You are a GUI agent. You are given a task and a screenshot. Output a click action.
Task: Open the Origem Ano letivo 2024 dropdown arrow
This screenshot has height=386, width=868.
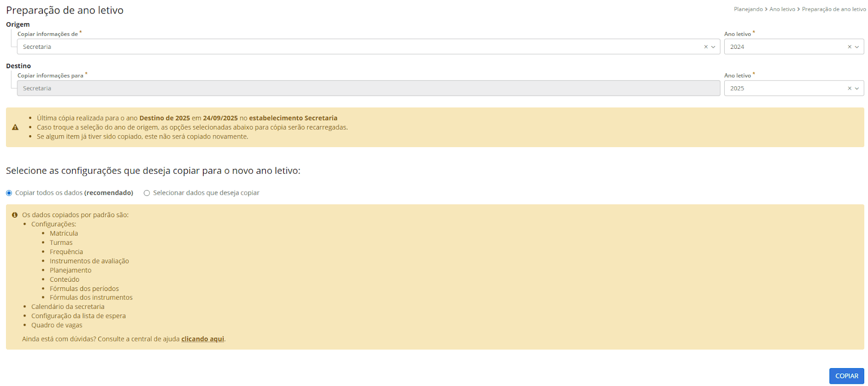(857, 47)
